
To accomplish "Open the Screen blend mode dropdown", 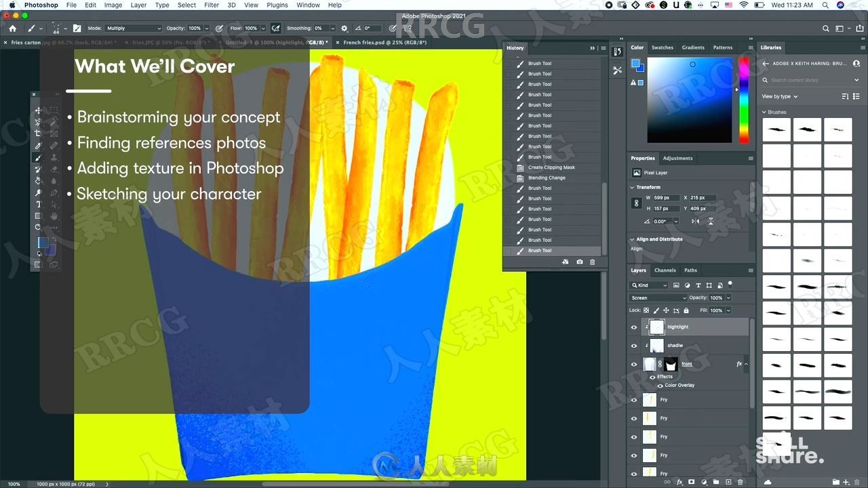I will [x=658, y=298].
